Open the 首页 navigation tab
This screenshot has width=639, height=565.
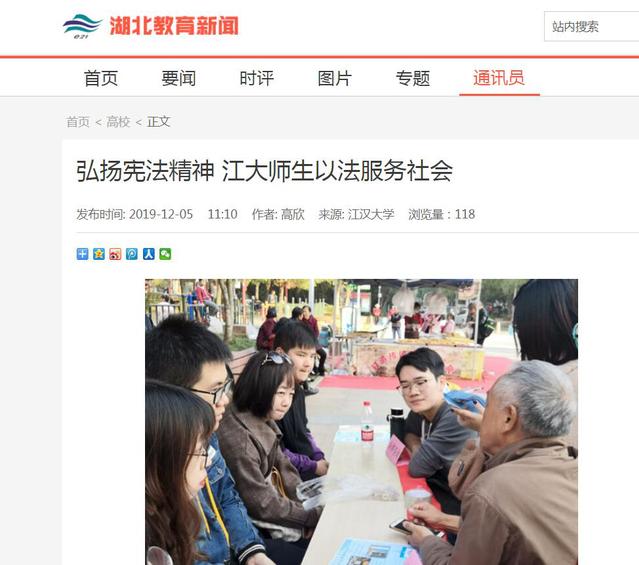click(101, 78)
